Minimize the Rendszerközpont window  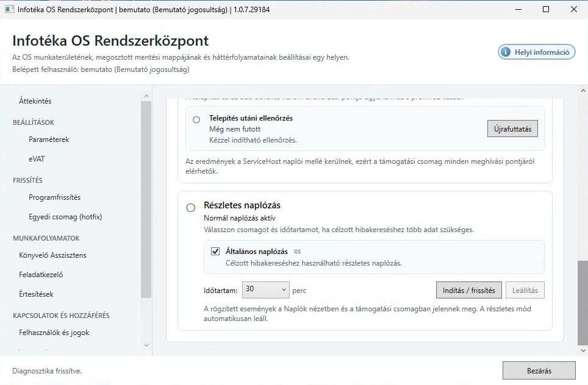518,9
